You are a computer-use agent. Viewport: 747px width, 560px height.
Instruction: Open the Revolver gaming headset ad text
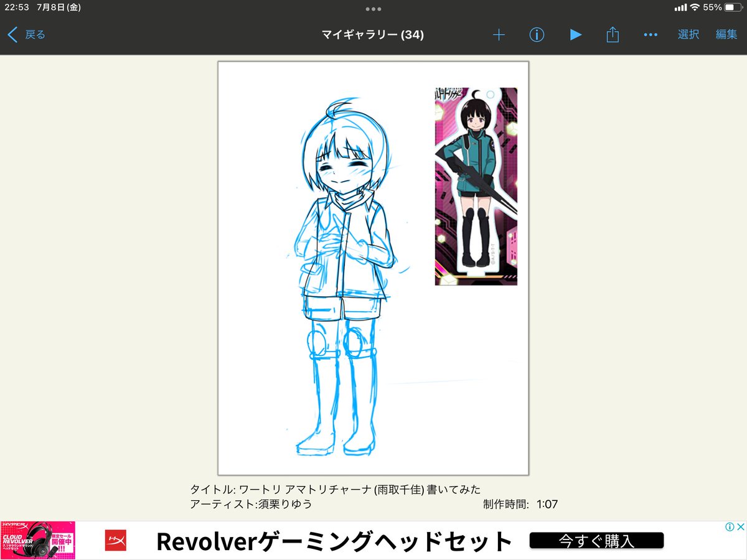tap(335, 541)
